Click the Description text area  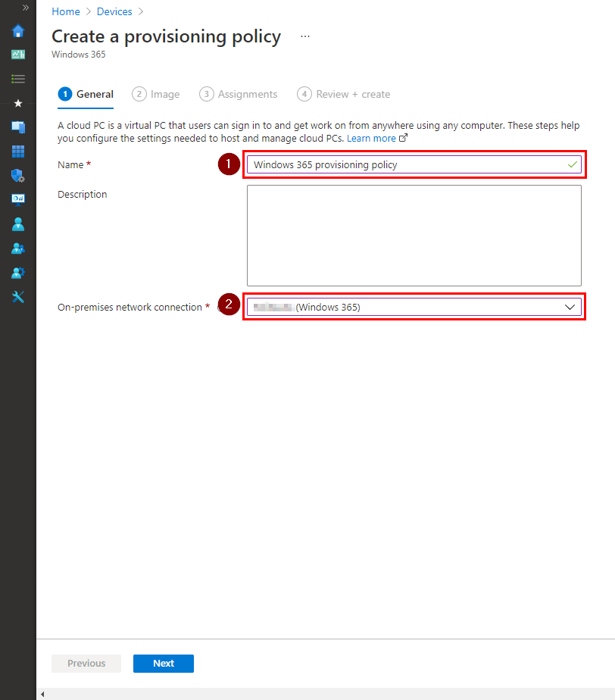point(414,236)
